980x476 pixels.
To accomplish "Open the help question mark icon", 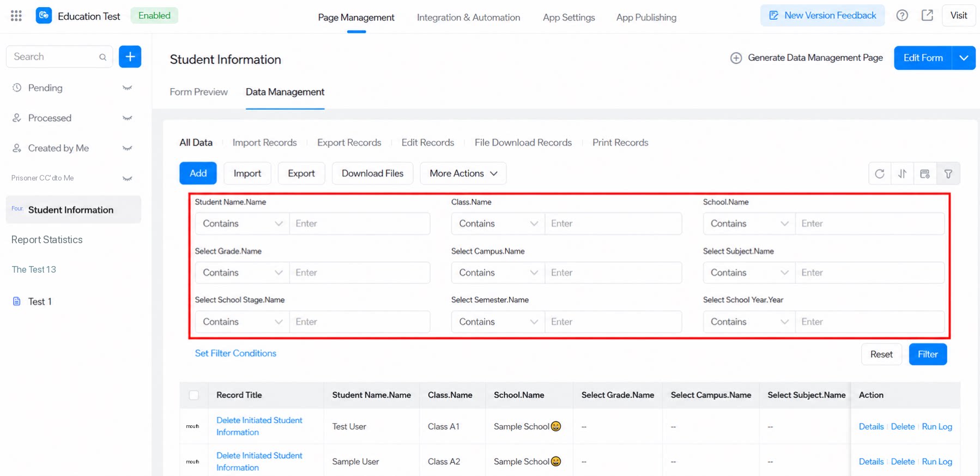I will pyautogui.click(x=902, y=15).
